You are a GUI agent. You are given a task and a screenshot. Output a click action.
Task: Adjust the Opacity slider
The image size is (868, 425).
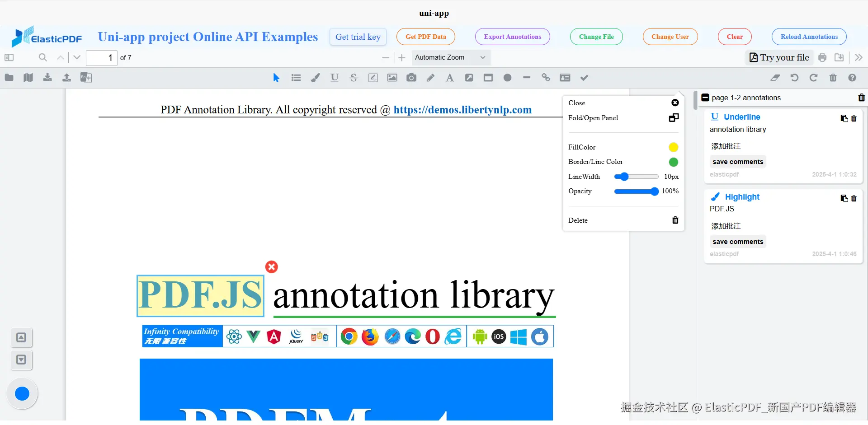tap(636, 191)
